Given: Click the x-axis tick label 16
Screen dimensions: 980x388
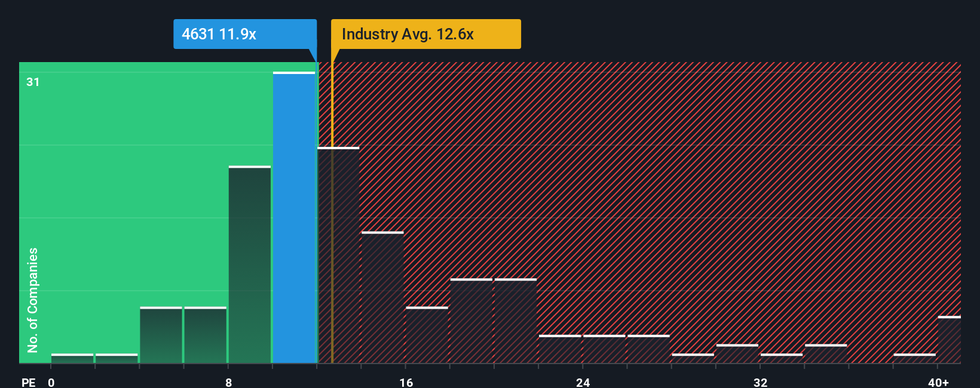Looking at the screenshot, I should 406,382.
